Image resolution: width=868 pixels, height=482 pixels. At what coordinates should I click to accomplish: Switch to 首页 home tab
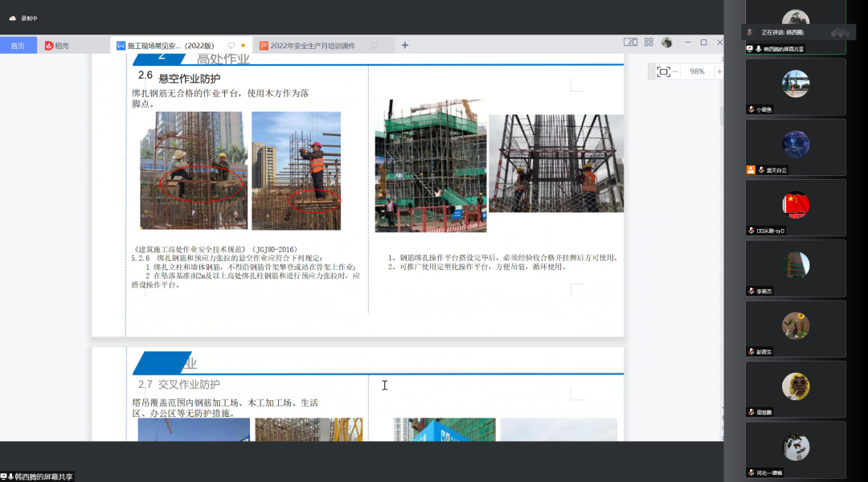(x=18, y=46)
